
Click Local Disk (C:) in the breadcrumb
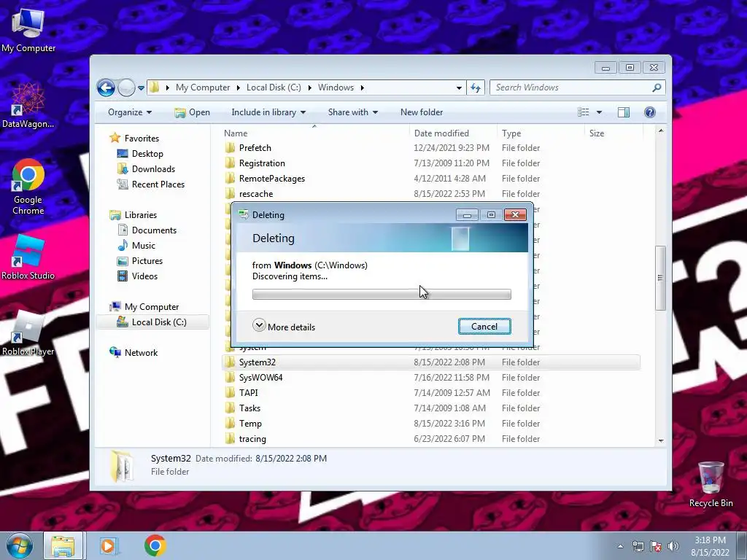(274, 87)
